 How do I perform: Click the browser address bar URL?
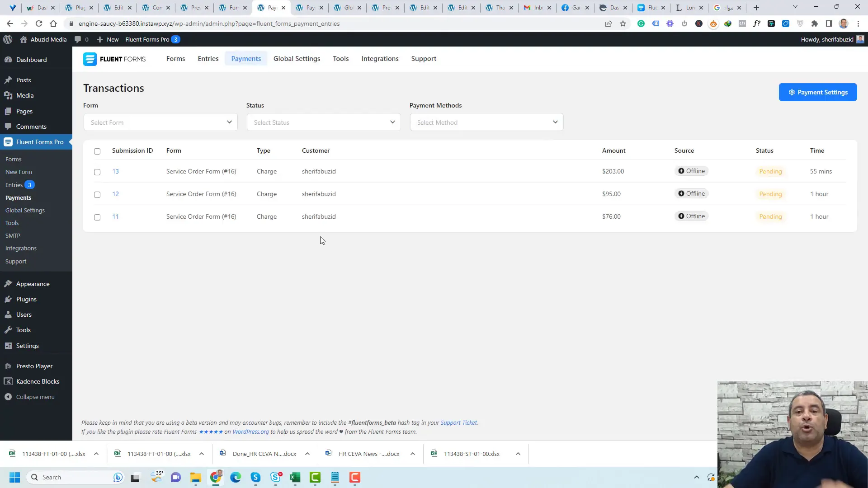tap(209, 23)
